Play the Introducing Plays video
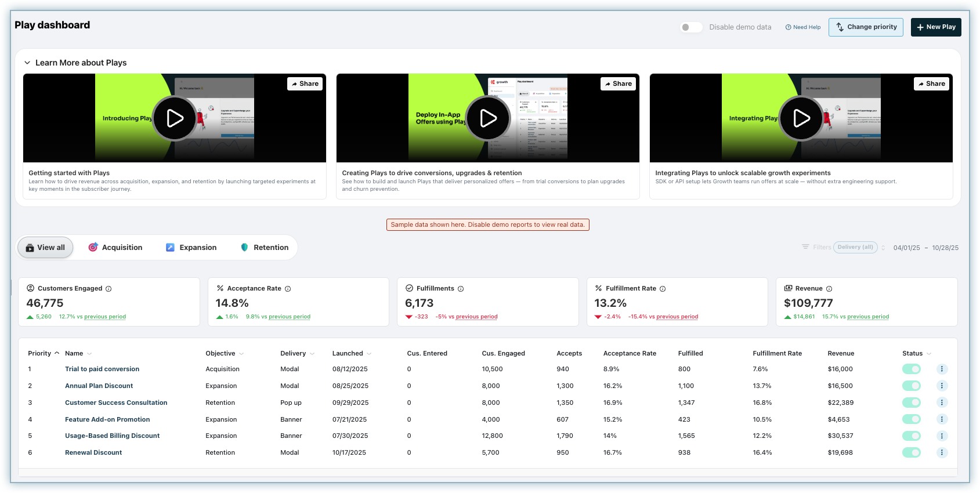The width and height of the screenshot is (980, 493). 175,118
